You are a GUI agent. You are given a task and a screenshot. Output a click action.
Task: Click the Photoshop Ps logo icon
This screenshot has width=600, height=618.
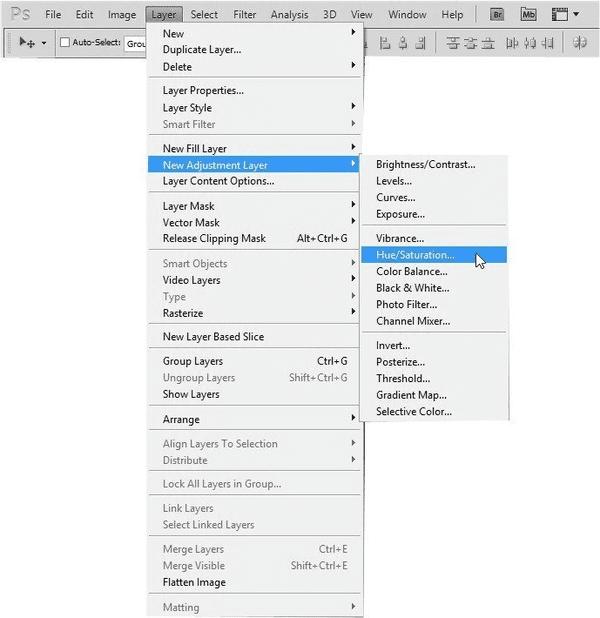coord(20,14)
